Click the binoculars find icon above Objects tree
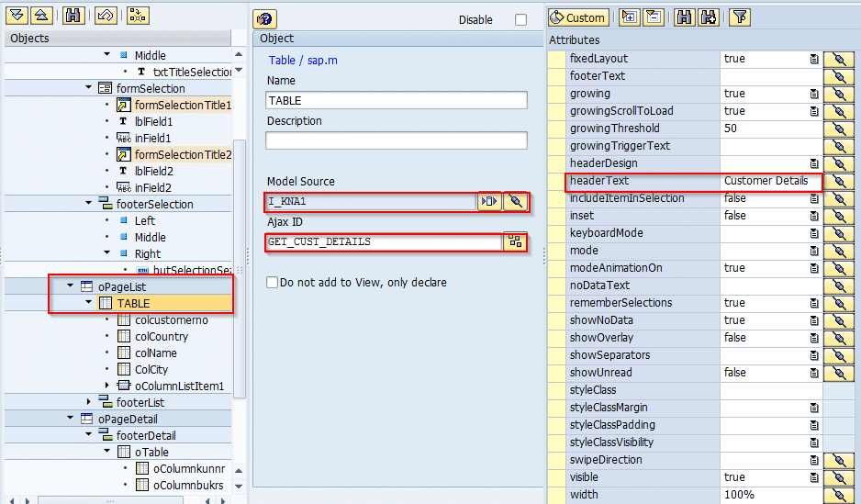The height and width of the screenshot is (504, 861). 74,17
